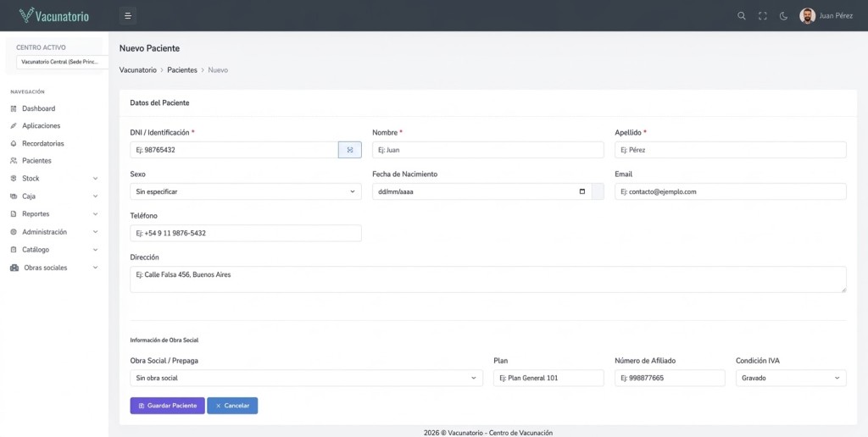Switch to dark mode moon icon
Screen dimensions: 868x437
pos(784,16)
